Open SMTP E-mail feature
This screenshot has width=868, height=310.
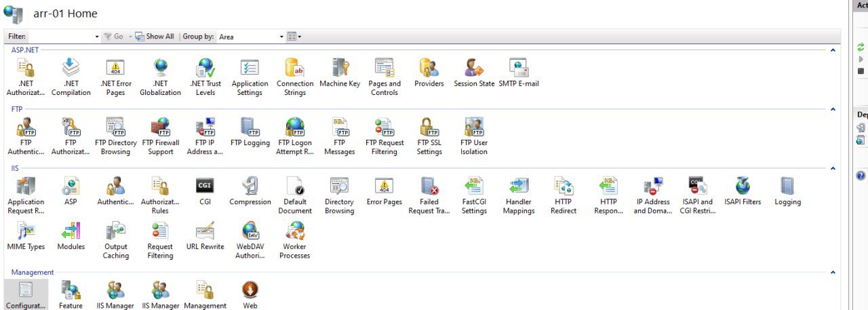coord(519,73)
